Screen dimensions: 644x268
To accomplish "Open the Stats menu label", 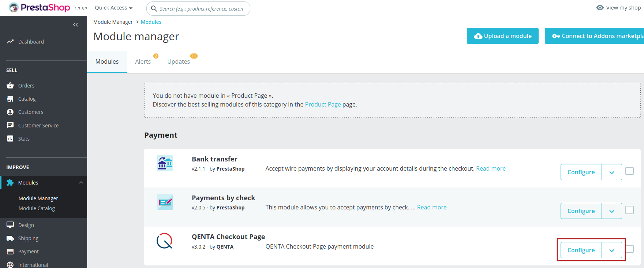I will [x=24, y=139].
